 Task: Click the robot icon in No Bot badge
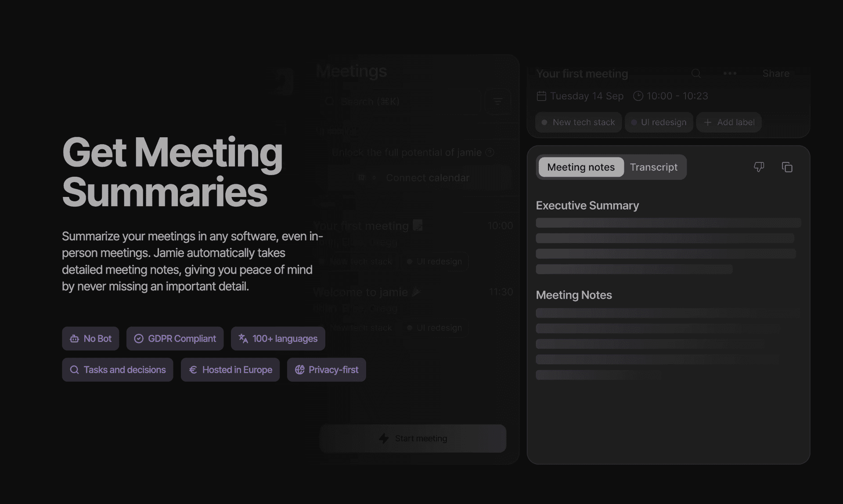pos(75,339)
